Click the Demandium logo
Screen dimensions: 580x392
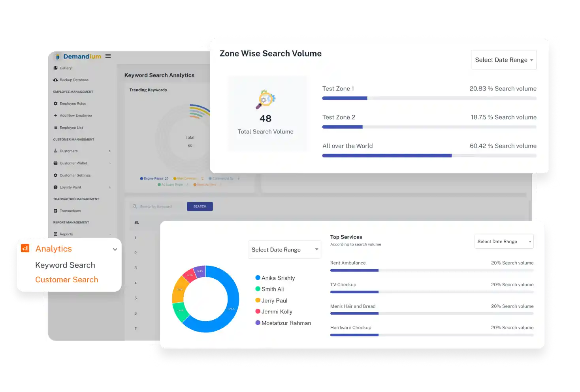click(78, 56)
